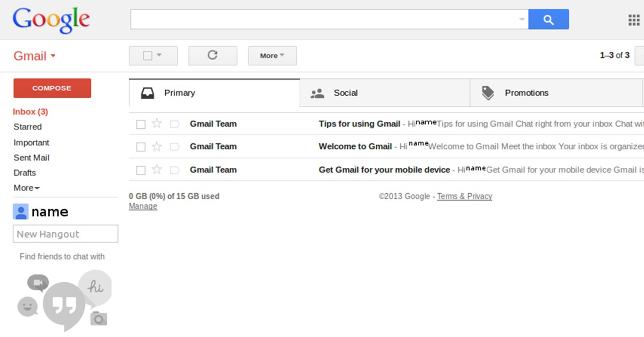This screenshot has width=644, height=337.
Task: Show search options dropdown arrow
Action: click(522, 20)
